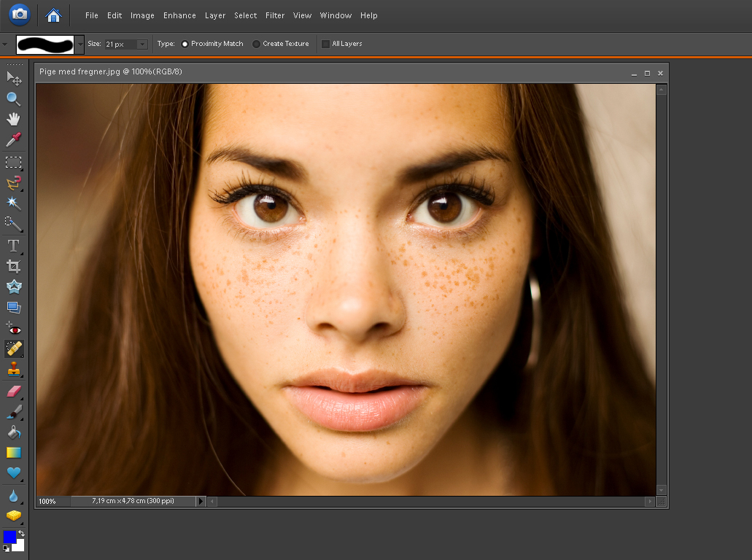
Task: Select the Paint Bucket tool
Action: click(x=13, y=432)
